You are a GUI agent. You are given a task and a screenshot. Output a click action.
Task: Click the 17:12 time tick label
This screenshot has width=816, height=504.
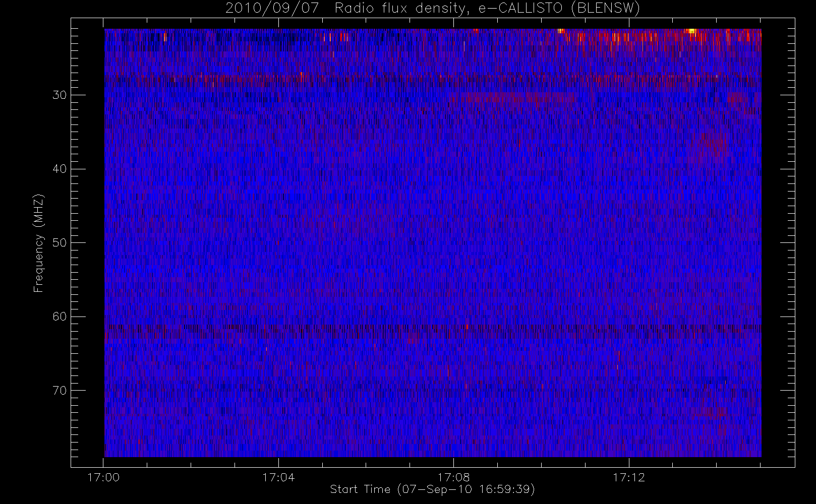[629, 477]
